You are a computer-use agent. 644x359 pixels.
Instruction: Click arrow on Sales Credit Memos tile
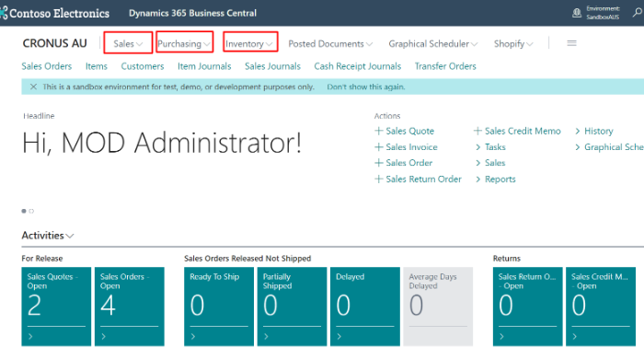[x=575, y=336]
